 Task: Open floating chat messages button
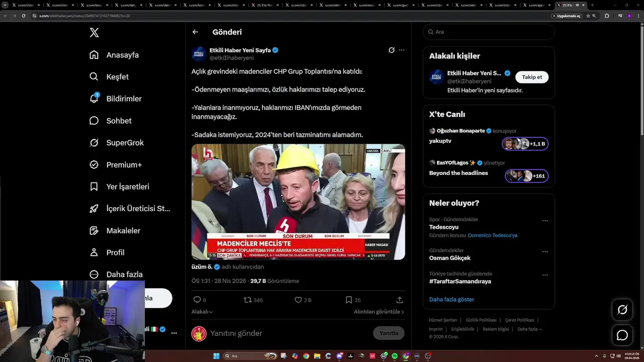[x=622, y=335]
